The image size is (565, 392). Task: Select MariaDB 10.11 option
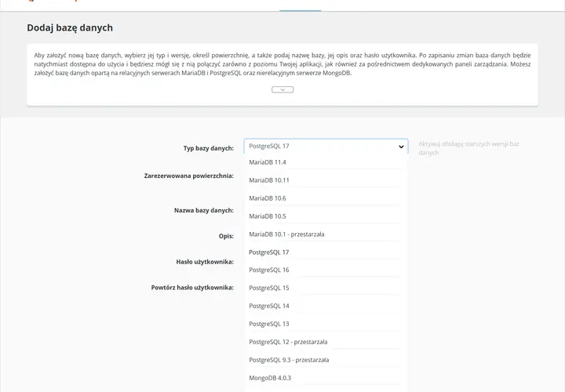point(326,180)
